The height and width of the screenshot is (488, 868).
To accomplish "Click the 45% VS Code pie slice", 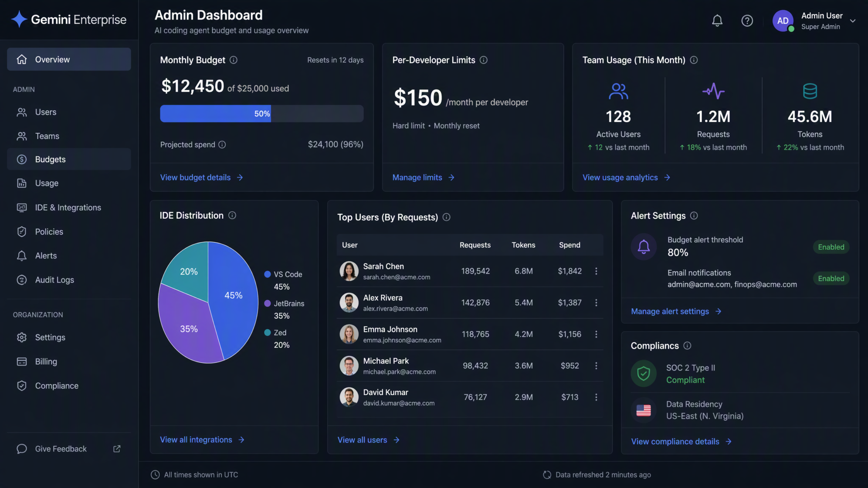I will pyautogui.click(x=234, y=296).
